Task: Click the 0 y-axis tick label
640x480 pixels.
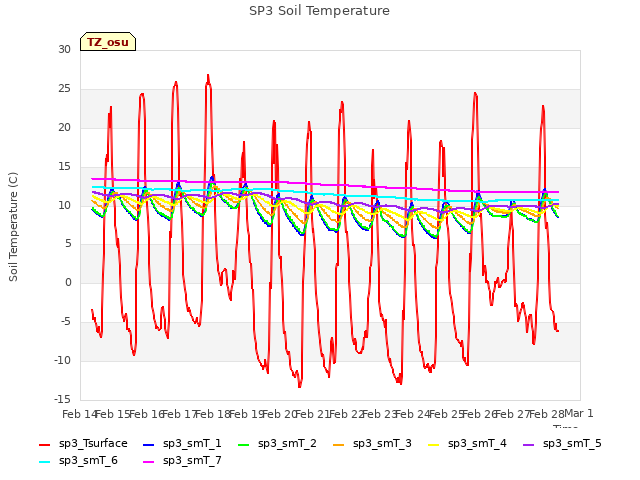Action: (68, 282)
